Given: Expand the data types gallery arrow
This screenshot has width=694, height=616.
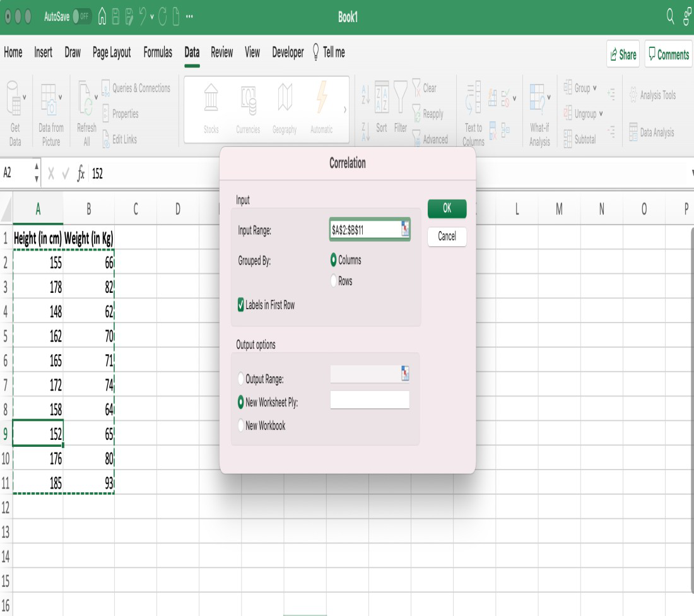Looking at the screenshot, I should 344,109.
